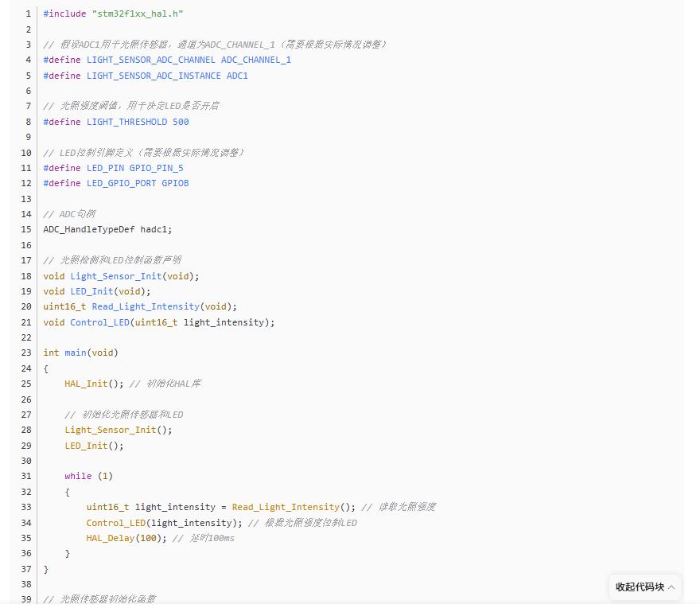
Task: Click the chevron arrow beside 收起代码块
Action: pos(671,587)
